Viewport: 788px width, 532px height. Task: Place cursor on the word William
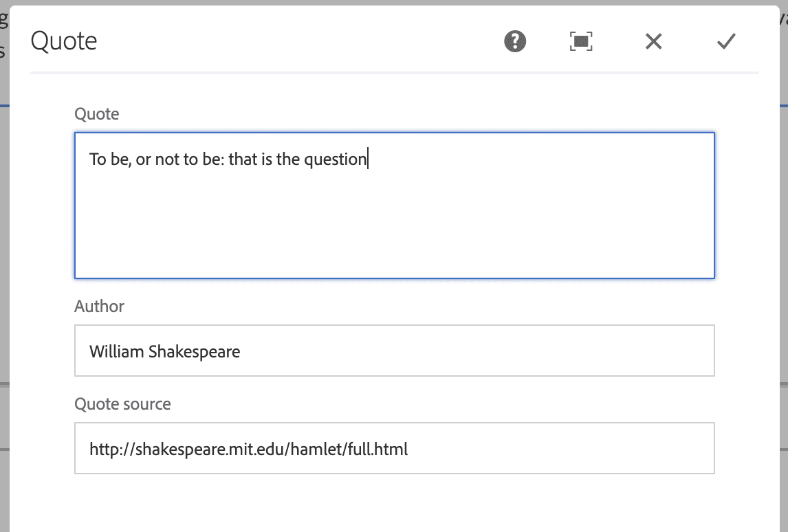pos(117,351)
